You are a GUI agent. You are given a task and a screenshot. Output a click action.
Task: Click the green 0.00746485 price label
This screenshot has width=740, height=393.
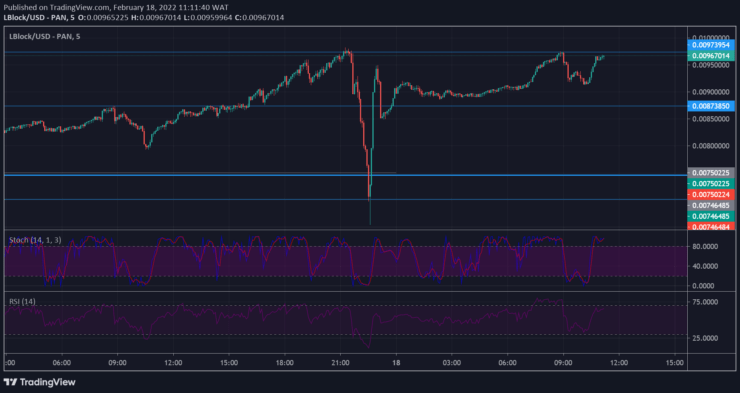pos(711,216)
